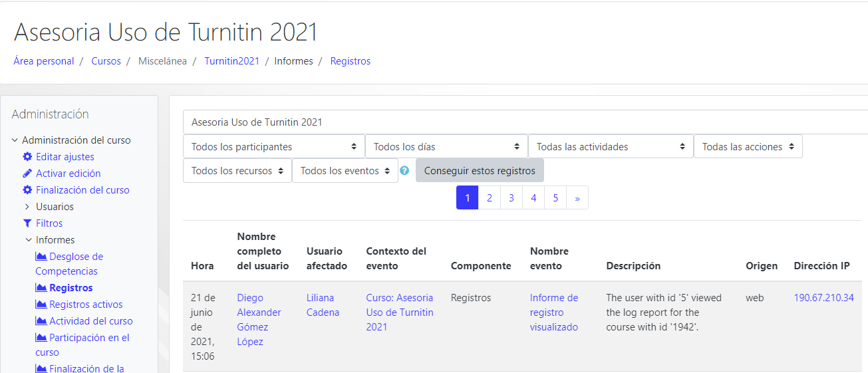Click the Componente column header
Screen dimensions: 868x373
(481, 266)
